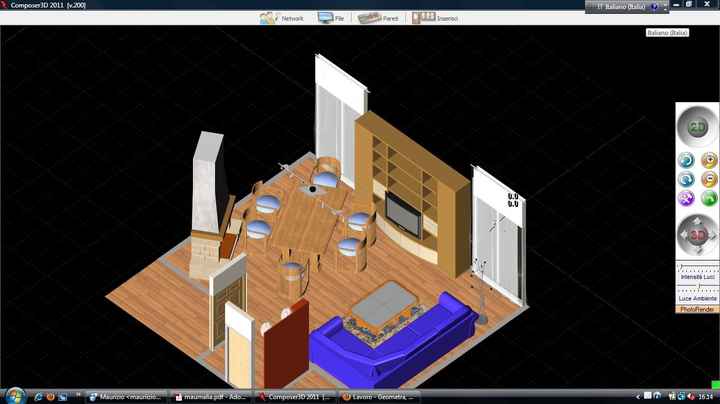Switch to the 2D view button
720x404 pixels.
tap(697, 126)
